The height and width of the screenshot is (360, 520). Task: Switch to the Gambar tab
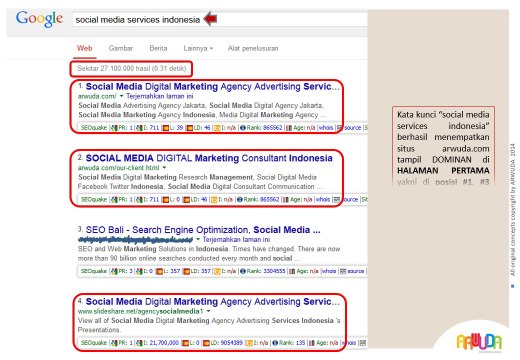(x=121, y=48)
